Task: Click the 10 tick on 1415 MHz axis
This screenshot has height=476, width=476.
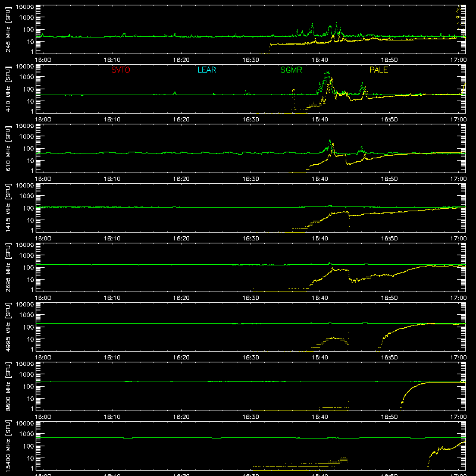Action: 31,220
